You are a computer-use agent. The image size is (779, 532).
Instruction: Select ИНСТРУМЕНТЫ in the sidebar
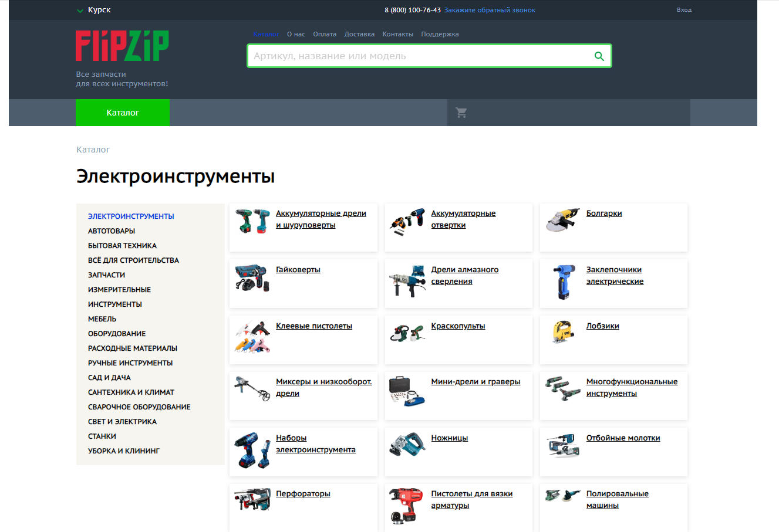(115, 304)
